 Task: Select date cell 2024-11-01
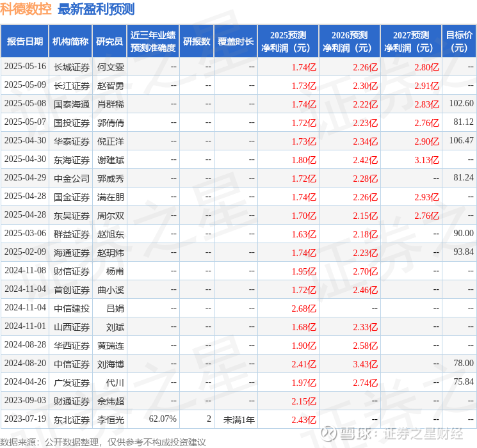point(25,326)
